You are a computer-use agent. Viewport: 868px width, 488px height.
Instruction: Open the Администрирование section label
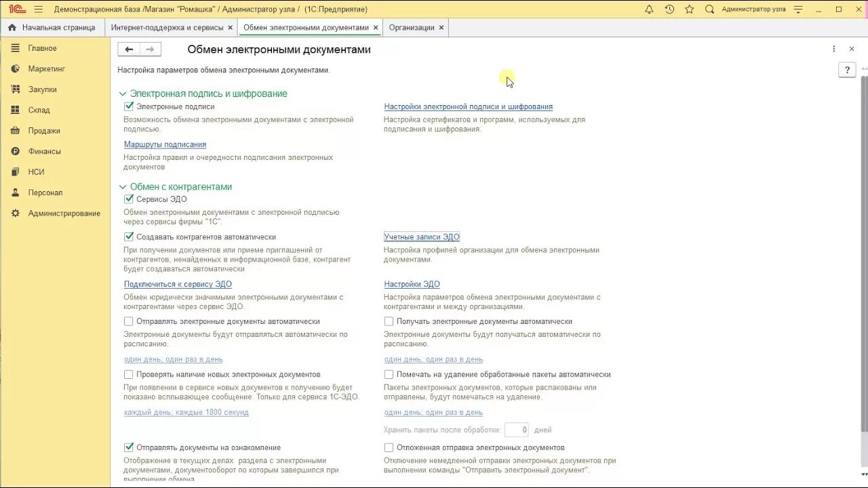[x=64, y=213]
